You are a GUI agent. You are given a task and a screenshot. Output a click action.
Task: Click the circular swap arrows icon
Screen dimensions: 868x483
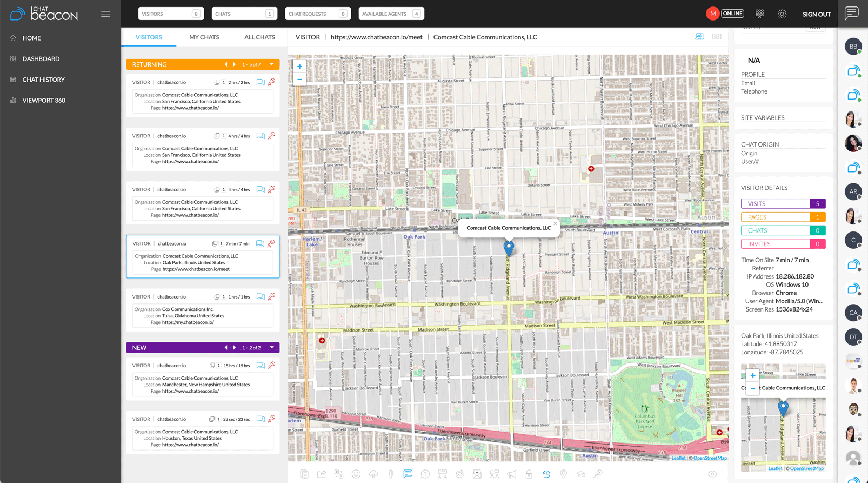460,474
